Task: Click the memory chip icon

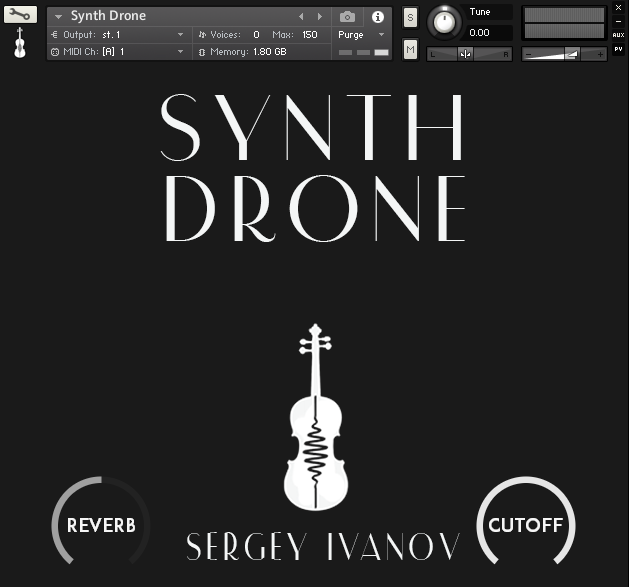Action: [202, 52]
